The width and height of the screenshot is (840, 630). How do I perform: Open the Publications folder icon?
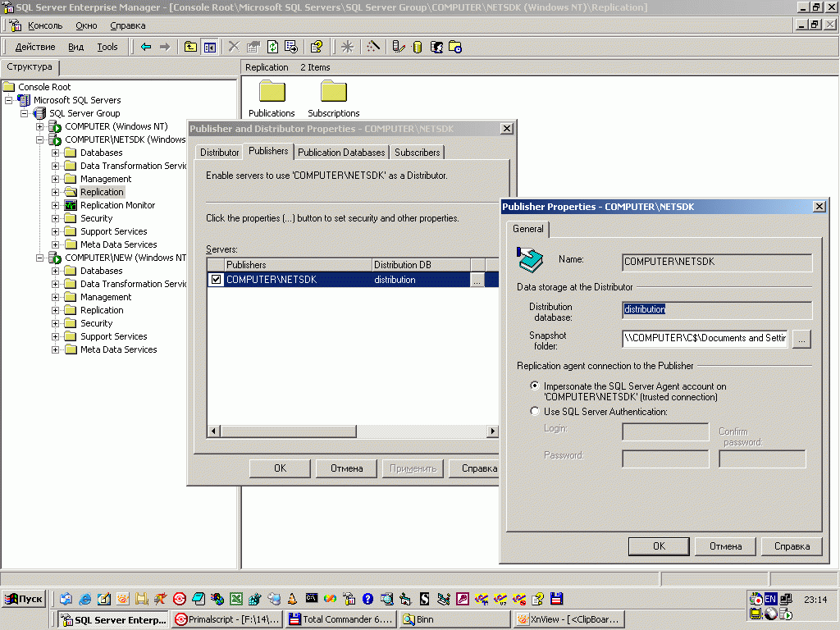272,92
